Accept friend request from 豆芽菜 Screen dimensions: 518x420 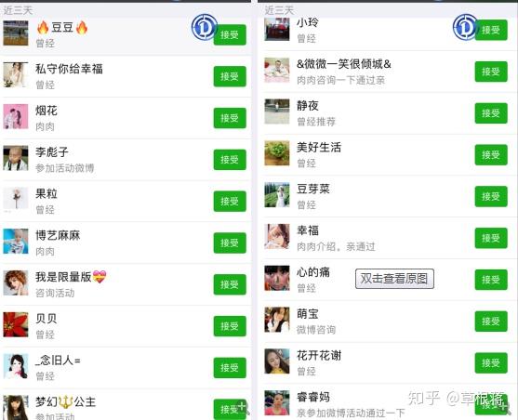[x=491, y=196]
